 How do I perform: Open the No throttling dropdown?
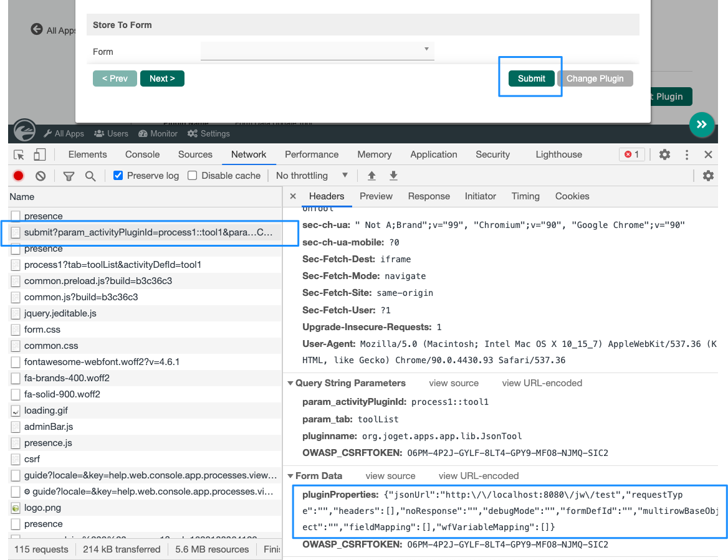point(311,176)
